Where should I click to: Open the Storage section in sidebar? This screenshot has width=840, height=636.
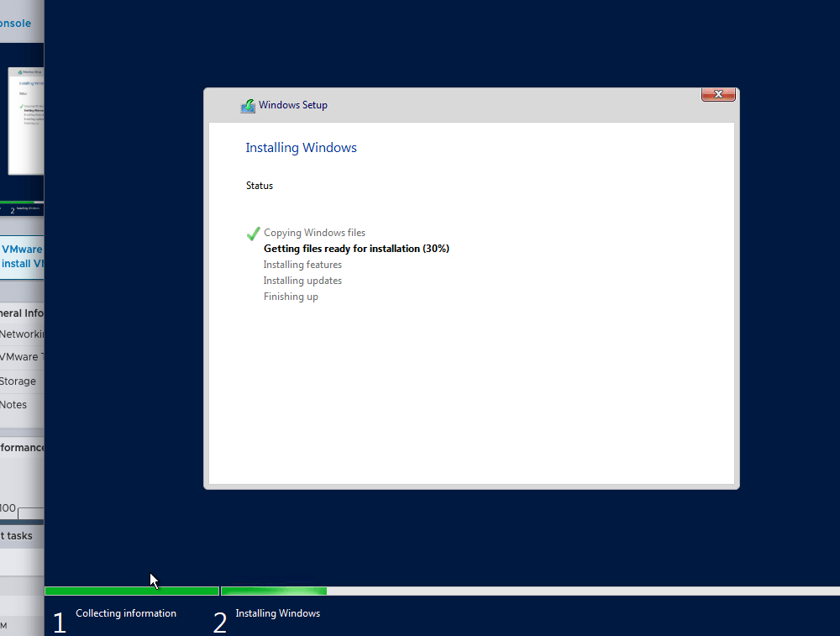(x=18, y=381)
